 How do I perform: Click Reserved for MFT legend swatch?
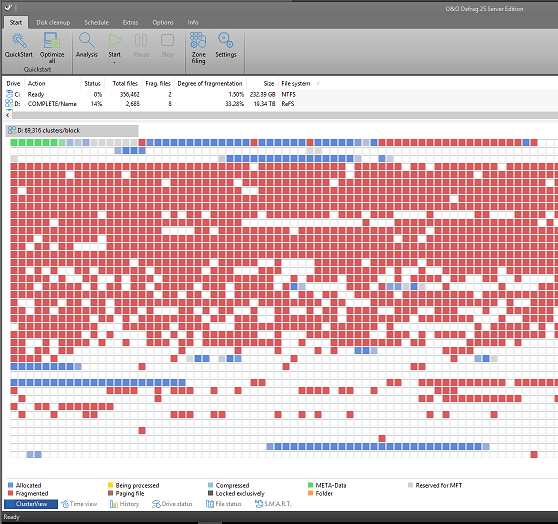click(410, 485)
